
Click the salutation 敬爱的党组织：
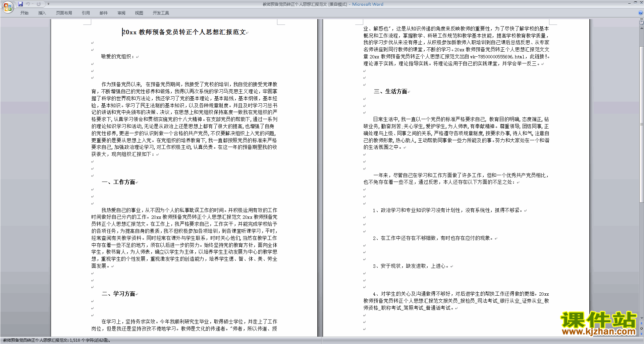(118, 56)
